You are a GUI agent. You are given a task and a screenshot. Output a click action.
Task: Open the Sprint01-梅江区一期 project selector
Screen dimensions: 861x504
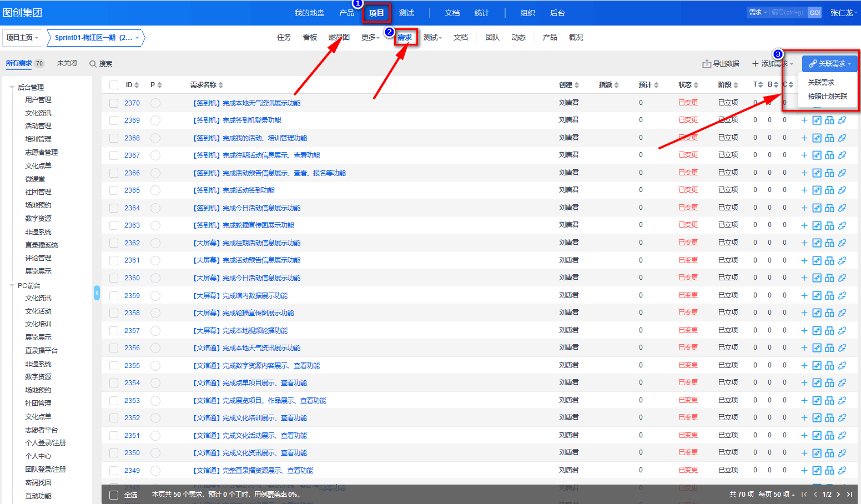coord(96,38)
